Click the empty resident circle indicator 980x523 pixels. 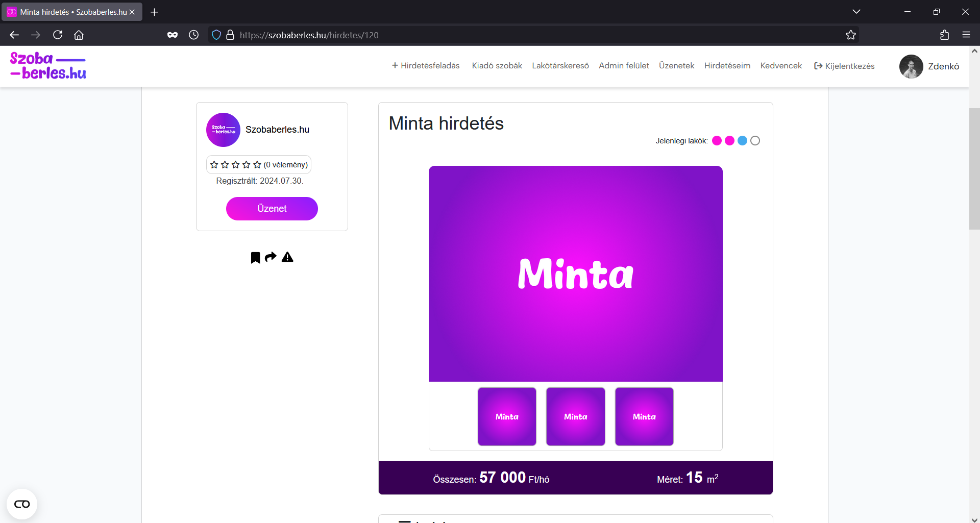tap(755, 141)
